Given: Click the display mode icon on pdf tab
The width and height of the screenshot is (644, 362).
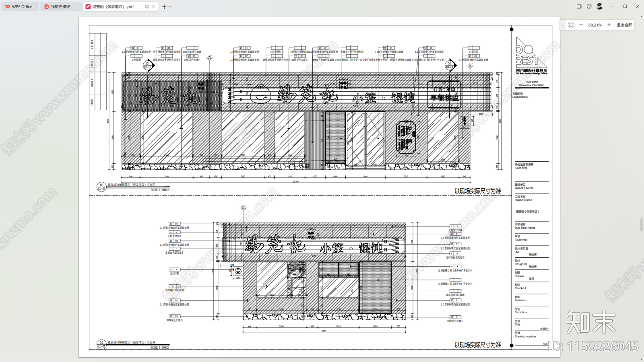Looking at the screenshot, I should point(147,7).
